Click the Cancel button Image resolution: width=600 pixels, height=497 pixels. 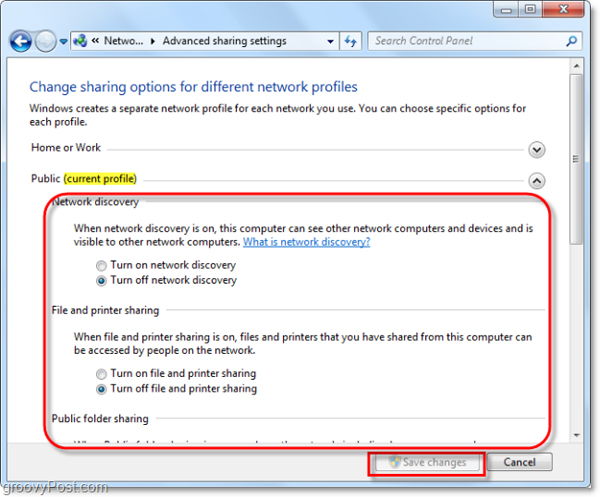coord(519,462)
